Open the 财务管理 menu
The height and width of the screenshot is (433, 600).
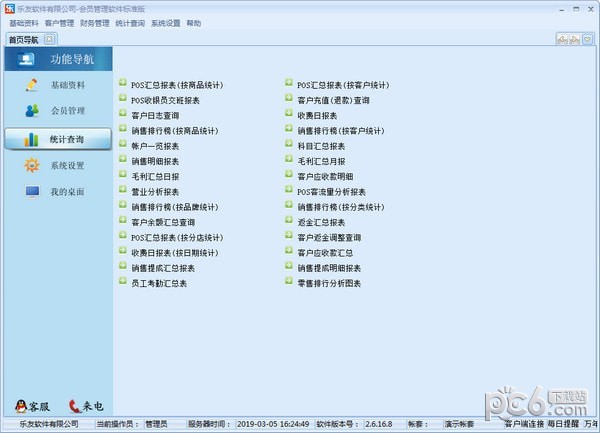point(95,22)
